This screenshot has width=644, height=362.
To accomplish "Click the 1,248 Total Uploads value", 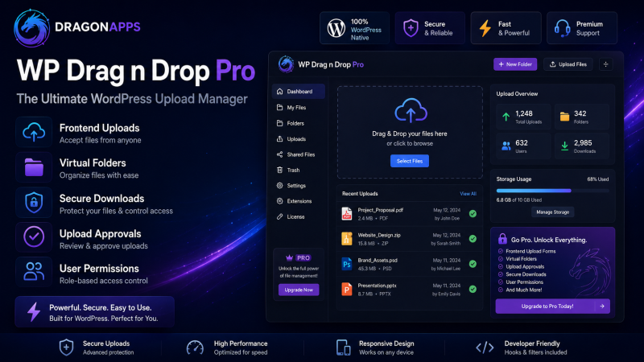I will tap(524, 113).
